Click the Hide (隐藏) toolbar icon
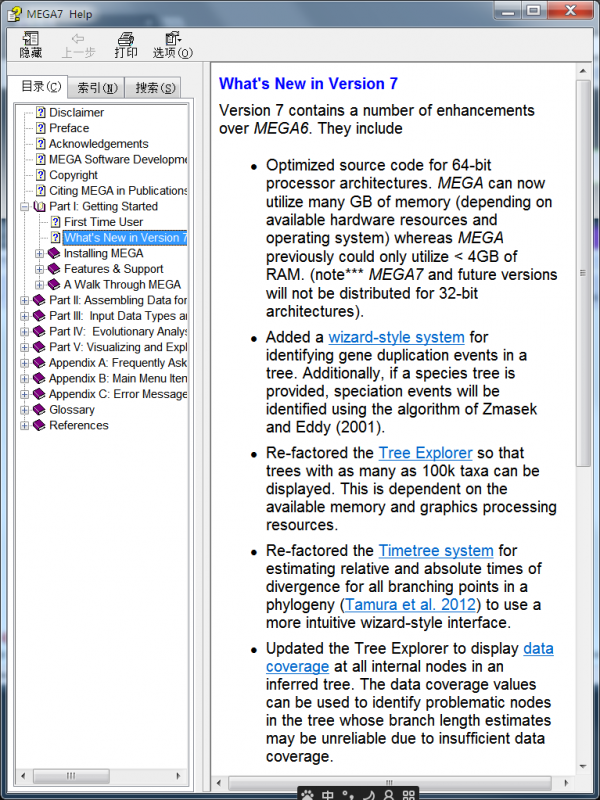 [31, 45]
